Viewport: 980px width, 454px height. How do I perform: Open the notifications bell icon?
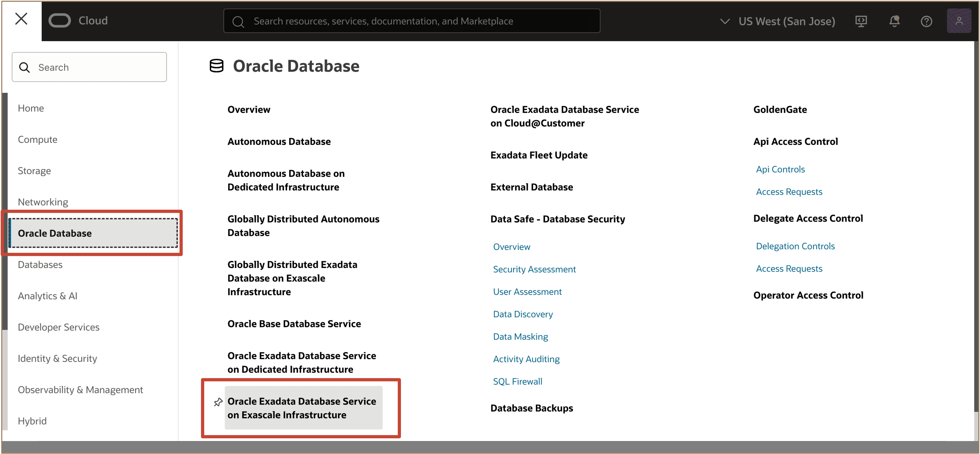tap(894, 21)
